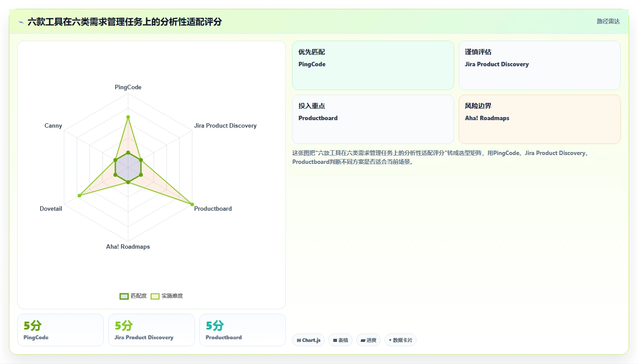Image resolution: width=638 pixels, height=364 pixels.
Task: Open the 风险边界 Aha! Roadmaps card
Action: coord(539,119)
